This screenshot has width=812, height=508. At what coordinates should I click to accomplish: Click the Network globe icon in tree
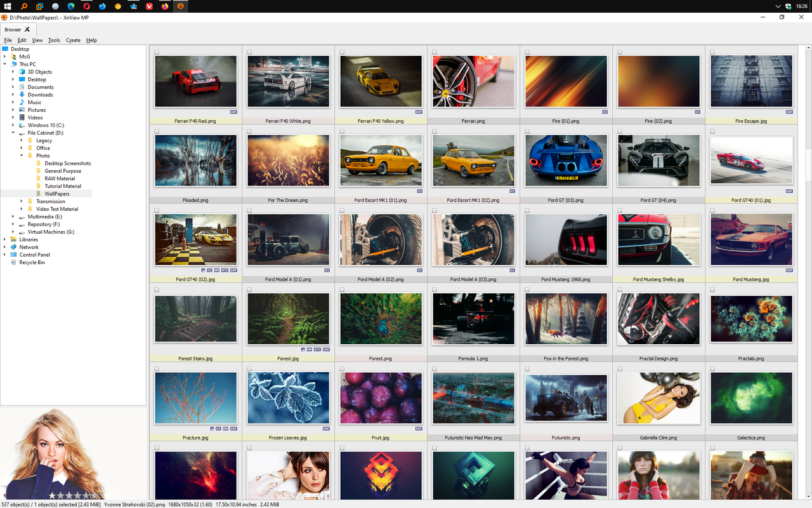(14, 247)
